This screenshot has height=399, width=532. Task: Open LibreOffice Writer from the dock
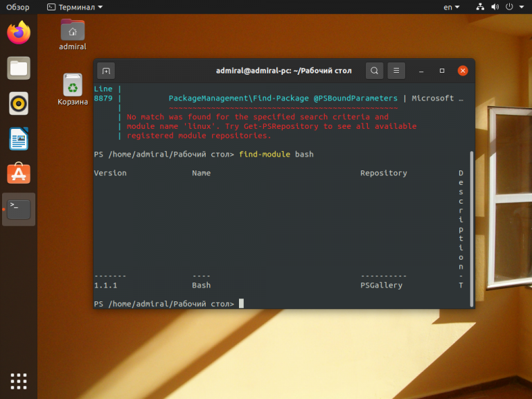click(x=19, y=139)
